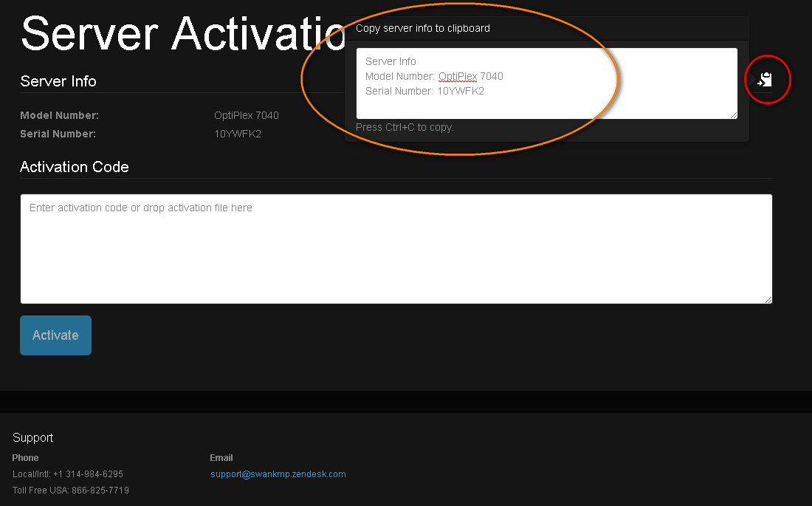Click the Serial Number label
The width and height of the screenshot is (812, 506).
(58, 134)
